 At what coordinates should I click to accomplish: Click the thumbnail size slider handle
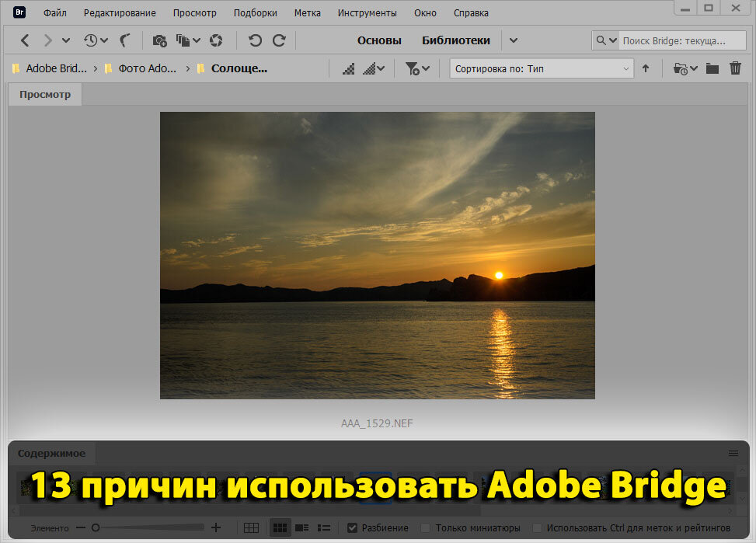96,527
